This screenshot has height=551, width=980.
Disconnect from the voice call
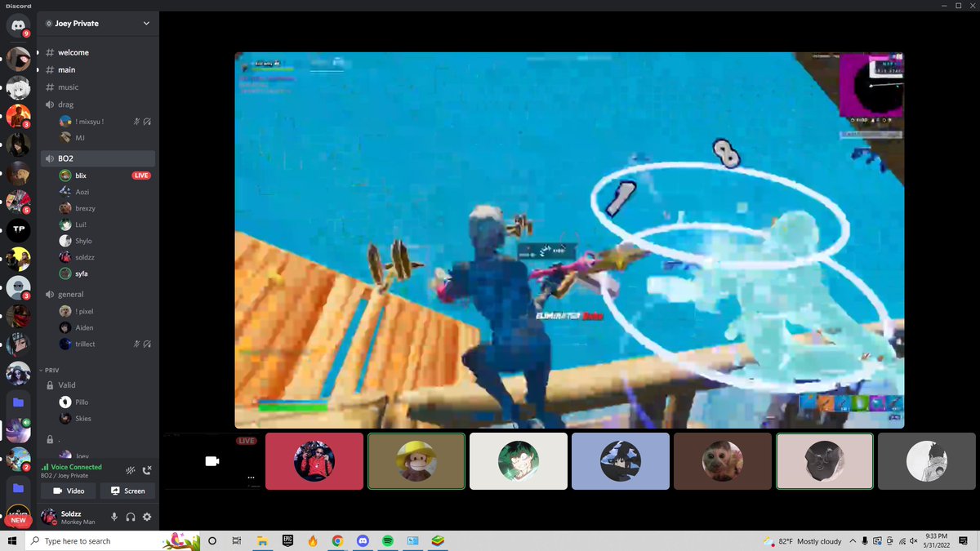point(147,470)
